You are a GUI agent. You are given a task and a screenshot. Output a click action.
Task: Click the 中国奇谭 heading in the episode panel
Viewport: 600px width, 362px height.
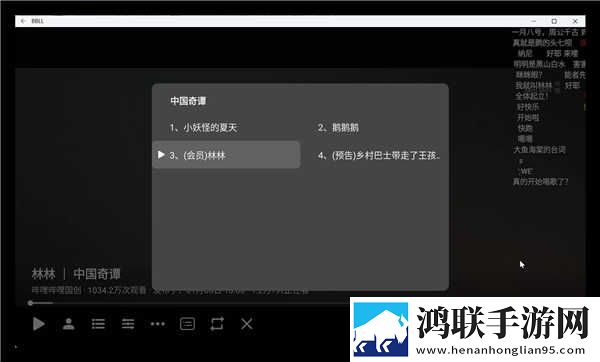(188, 101)
